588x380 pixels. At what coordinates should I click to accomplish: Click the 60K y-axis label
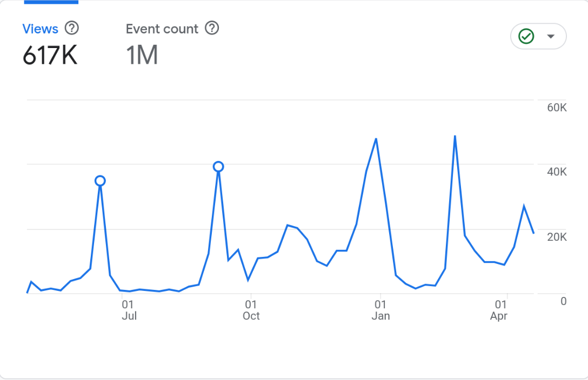(557, 108)
